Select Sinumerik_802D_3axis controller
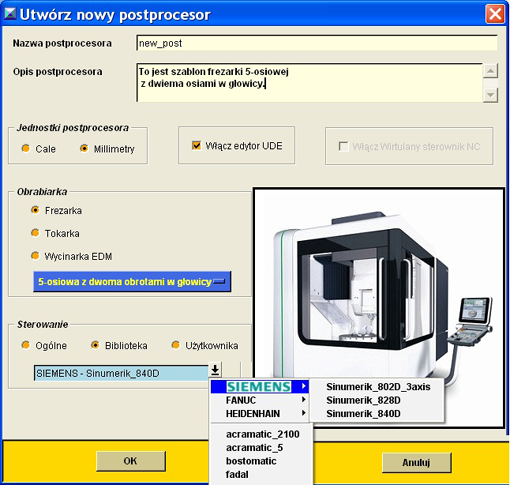 378,387
